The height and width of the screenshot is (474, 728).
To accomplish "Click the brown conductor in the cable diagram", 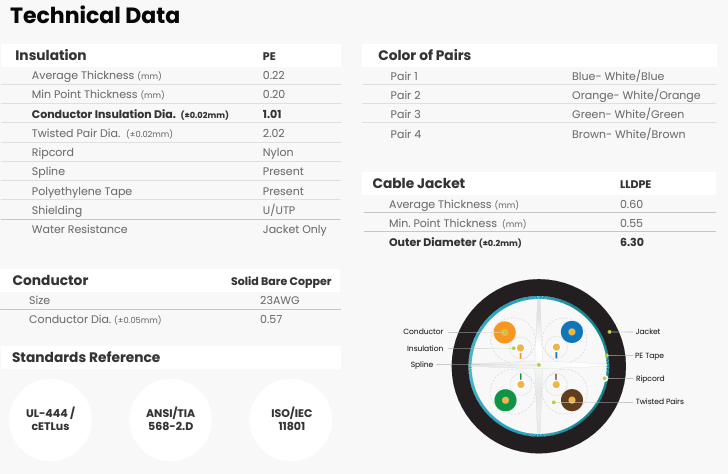I will pos(572,400).
